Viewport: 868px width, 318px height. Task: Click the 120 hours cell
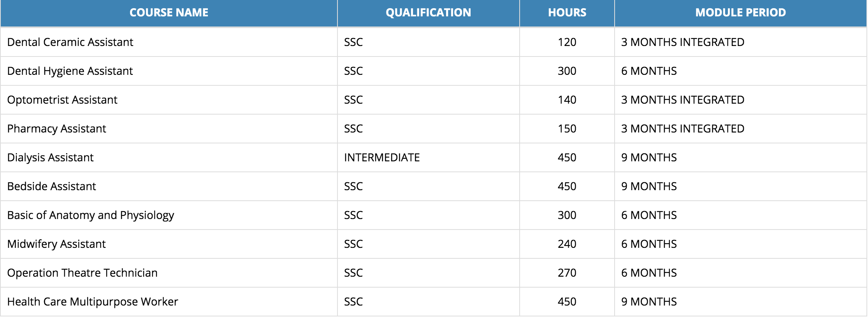[x=567, y=42]
